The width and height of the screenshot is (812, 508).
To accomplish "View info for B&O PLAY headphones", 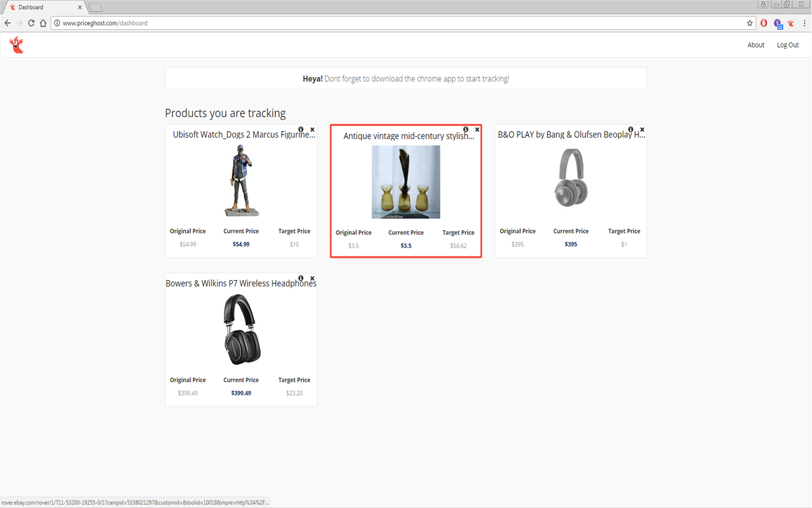I will [x=631, y=130].
